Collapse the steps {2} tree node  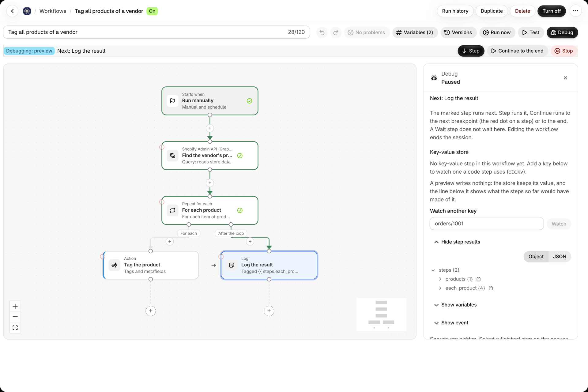click(x=433, y=270)
